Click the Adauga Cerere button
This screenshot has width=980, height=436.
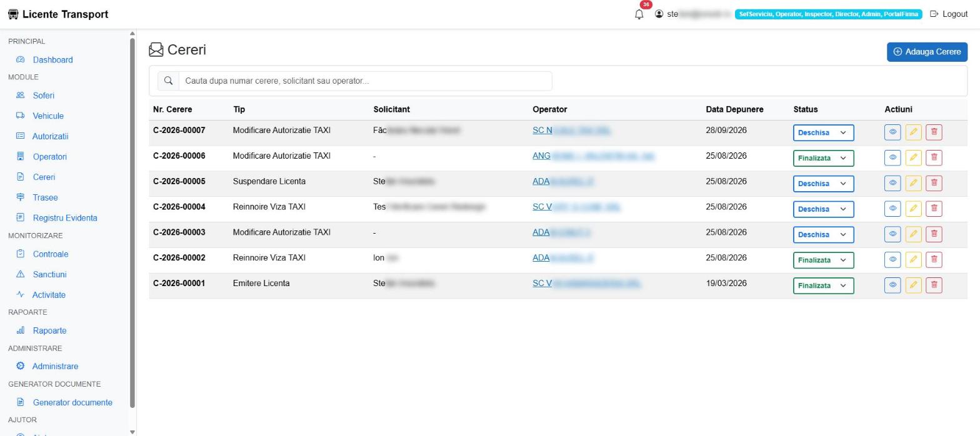(927, 52)
